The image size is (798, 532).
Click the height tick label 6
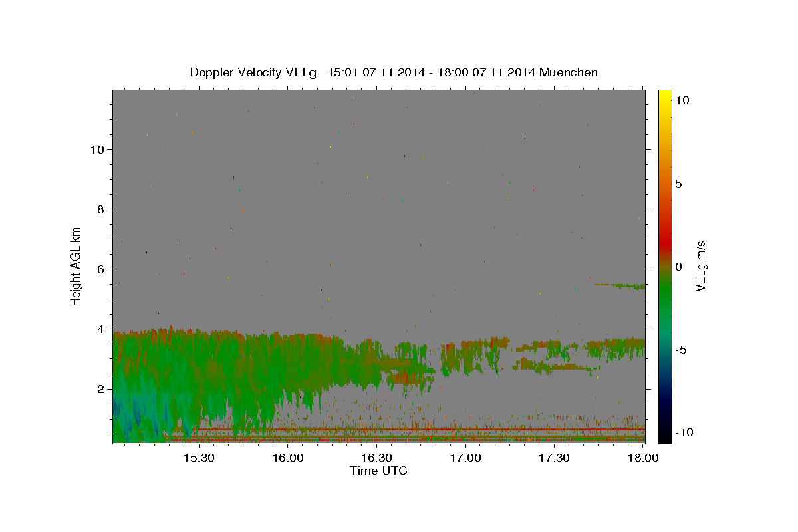(x=100, y=269)
